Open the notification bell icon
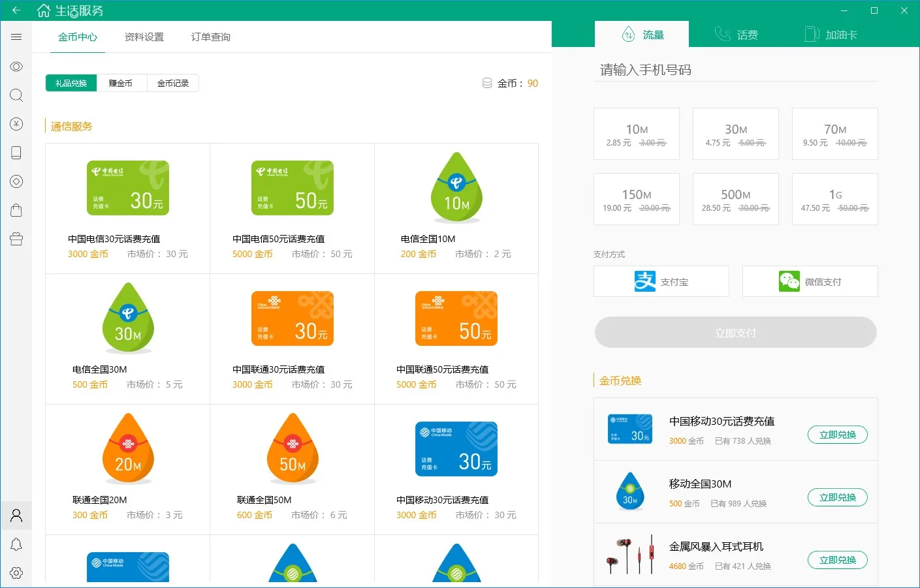The image size is (920, 588). click(x=16, y=544)
